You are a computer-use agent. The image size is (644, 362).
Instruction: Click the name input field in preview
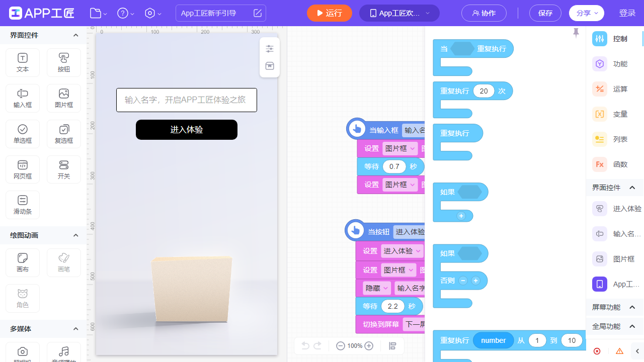tap(187, 100)
